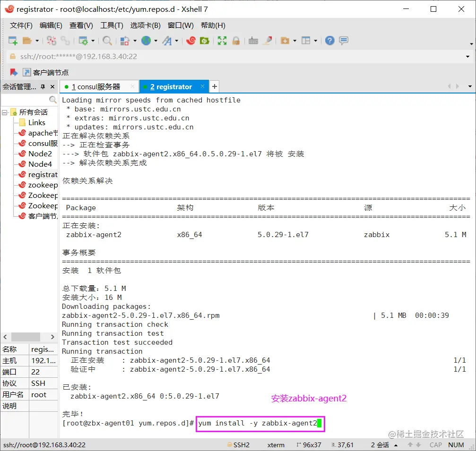Click the new folder plus icon
Screen dimensions: 476x451
coord(285,41)
